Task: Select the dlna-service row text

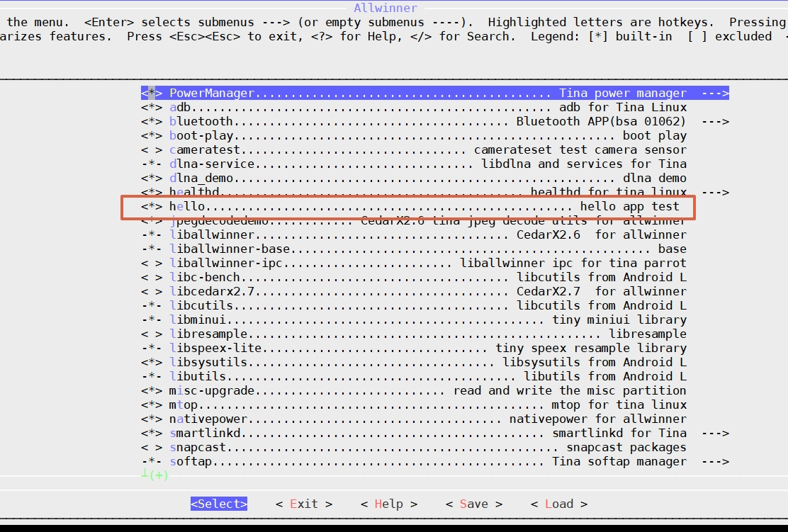Action: (428, 164)
